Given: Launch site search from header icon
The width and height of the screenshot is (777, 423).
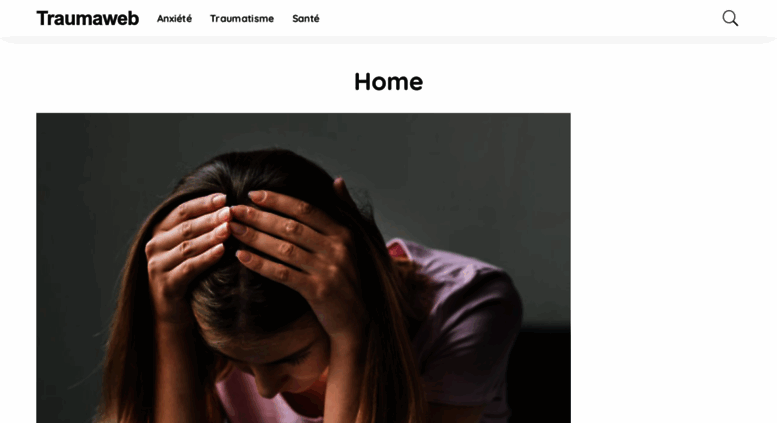Looking at the screenshot, I should (x=730, y=18).
